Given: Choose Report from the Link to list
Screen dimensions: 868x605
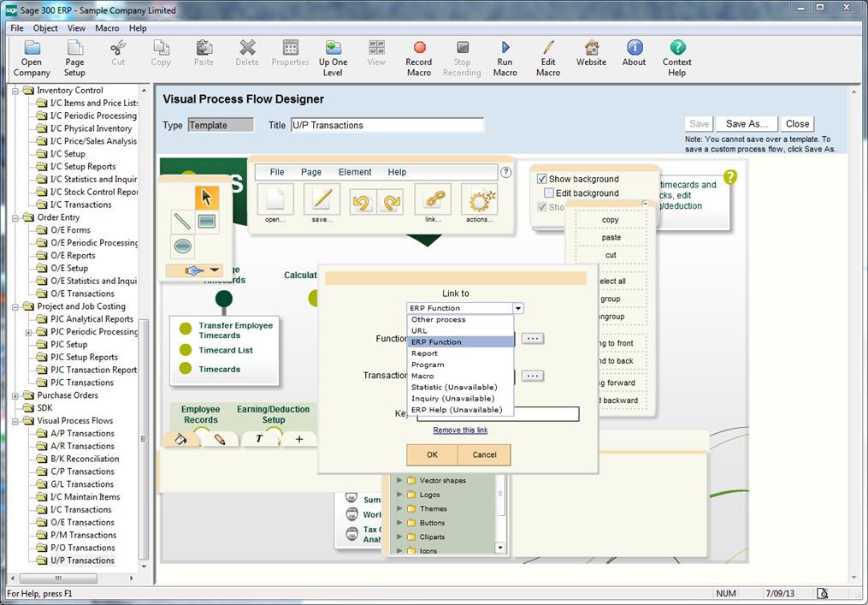Looking at the screenshot, I should point(461,353).
